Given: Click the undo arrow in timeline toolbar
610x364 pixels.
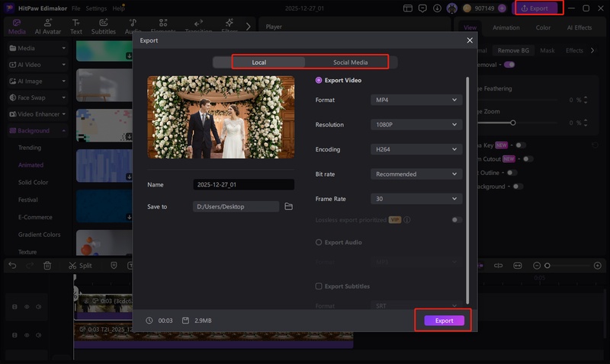Looking at the screenshot, I should pos(12,265).
